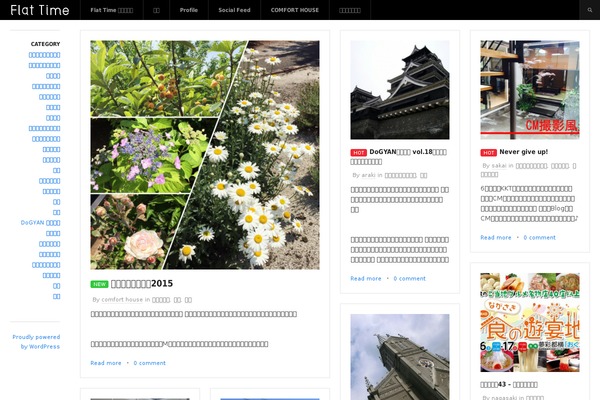Viewport: 600px width, 400px height.
Task: Open the COMFORT HOUSE menu item
Action: click(x=295, y=10)
